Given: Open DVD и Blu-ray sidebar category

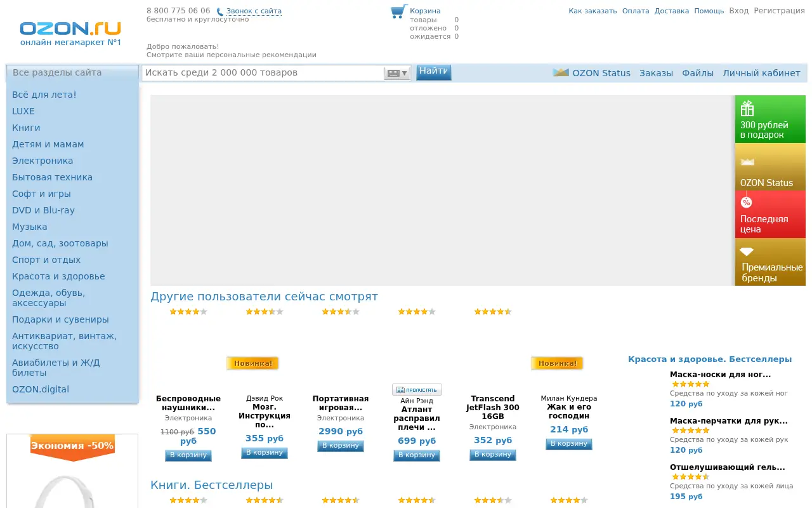Looking at the screenshot, I should point(43,210).
